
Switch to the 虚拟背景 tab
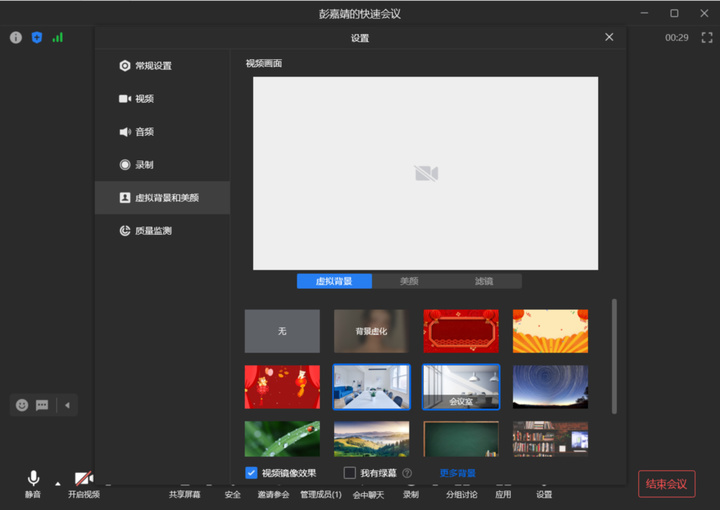[334, 281]
